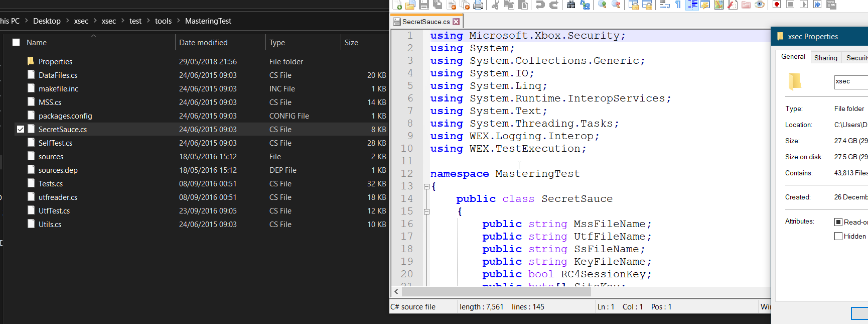Toggle synchronized horizontal scrolling
This screenshot has height=324, width=868.
coord(647,5)
